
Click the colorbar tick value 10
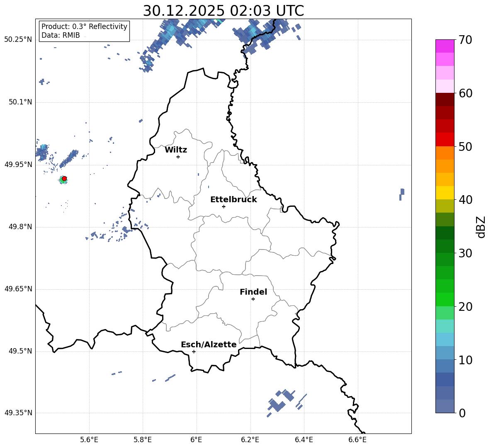coord(465,360)
